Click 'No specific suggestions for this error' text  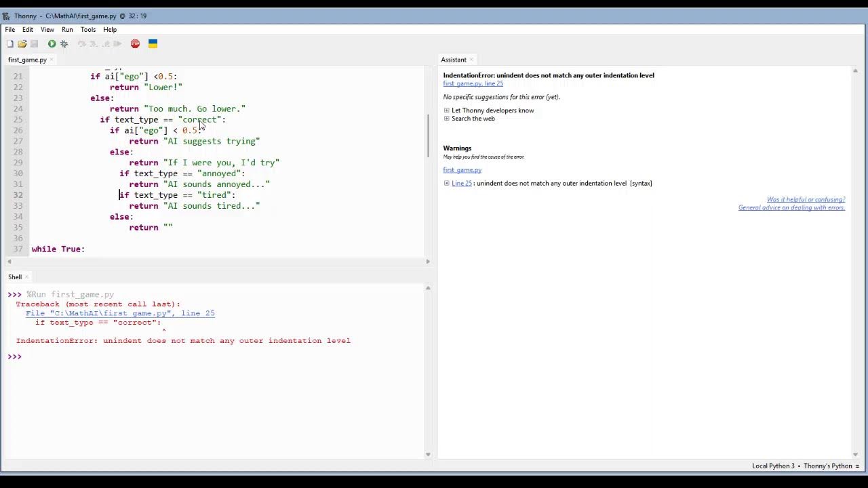click(502, 97)
